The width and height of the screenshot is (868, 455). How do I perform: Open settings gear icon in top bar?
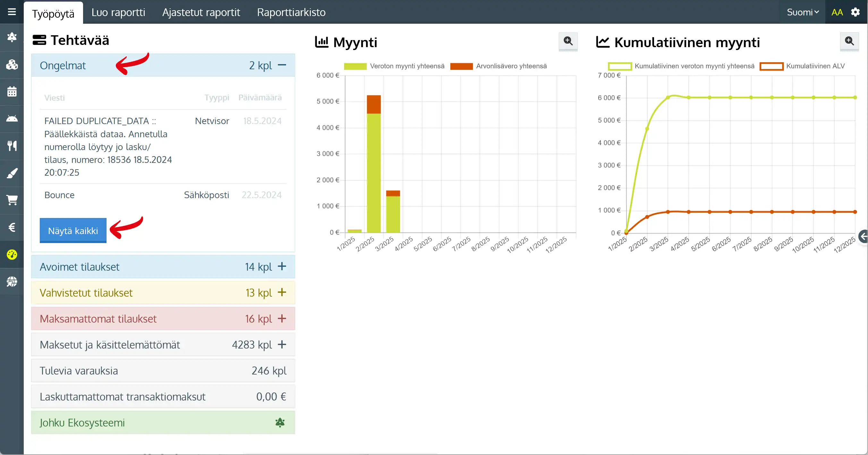tap(855, 13)
